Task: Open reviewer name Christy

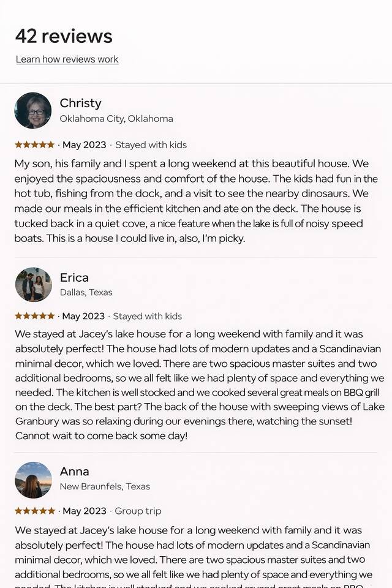Action: [80, 103]
